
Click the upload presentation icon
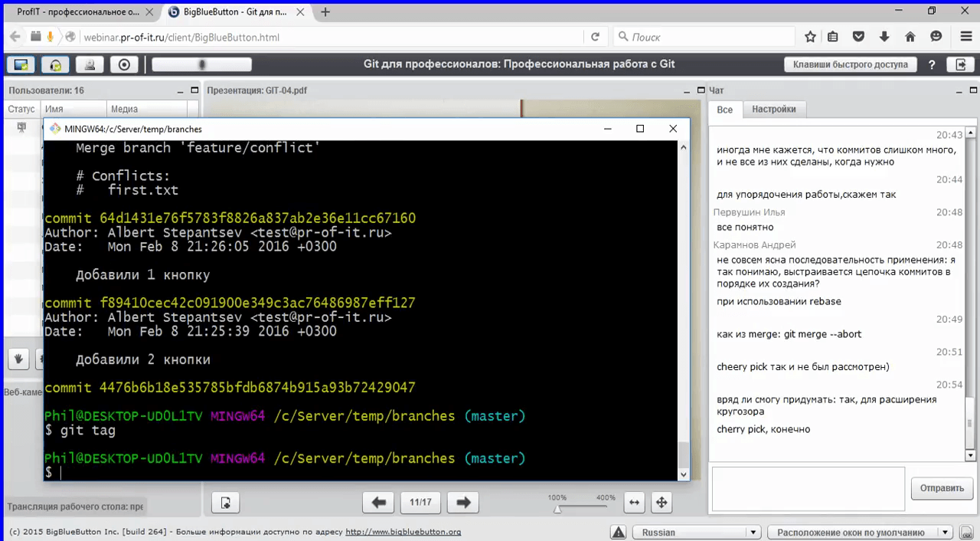pos(226,503)
